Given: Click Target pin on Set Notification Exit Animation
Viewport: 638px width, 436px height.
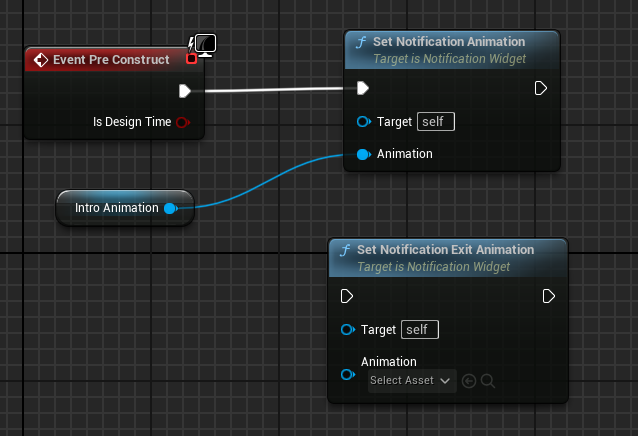Looking at the screenshot, I should [348, 329].
